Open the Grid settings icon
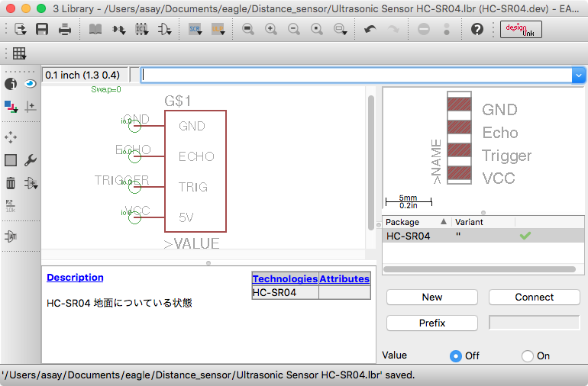588x386 pixels. (19, 53)
